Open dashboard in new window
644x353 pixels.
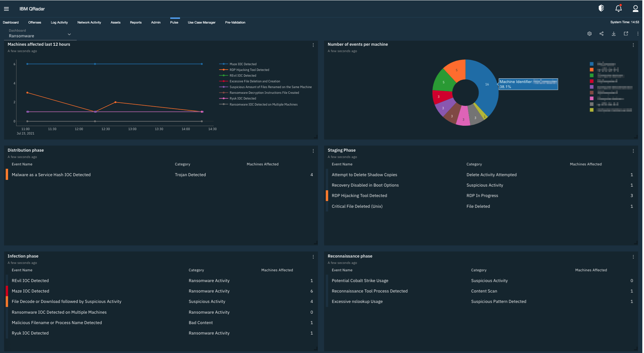pyautogui.click(x=626, y=34)
